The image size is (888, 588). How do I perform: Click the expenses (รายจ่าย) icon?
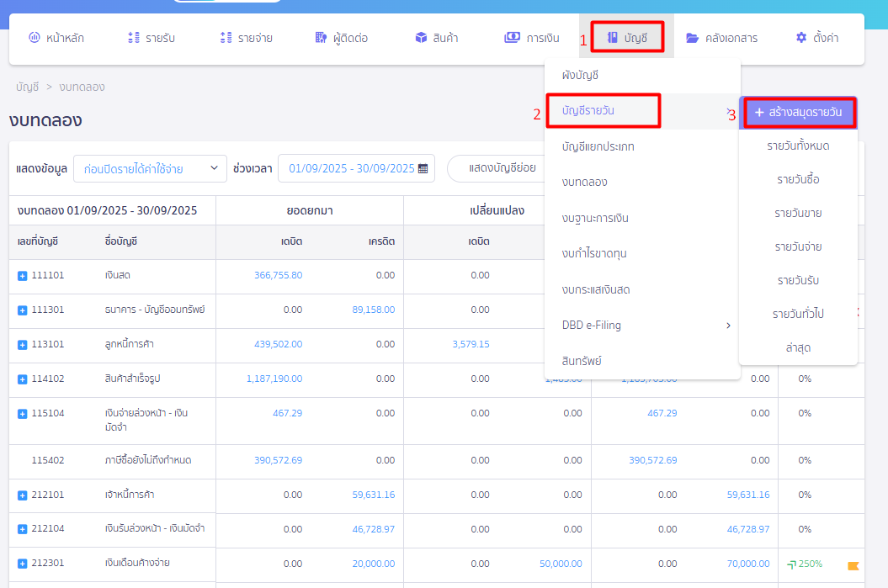click(x=225, y=38)
